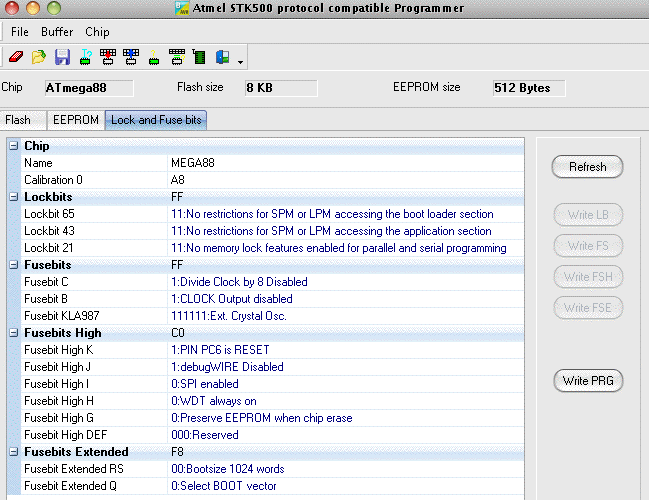Screen dimensions: 649x500
Task: Open the toolbar overflow dropdown arrow
Action: [x=241, y=62]
